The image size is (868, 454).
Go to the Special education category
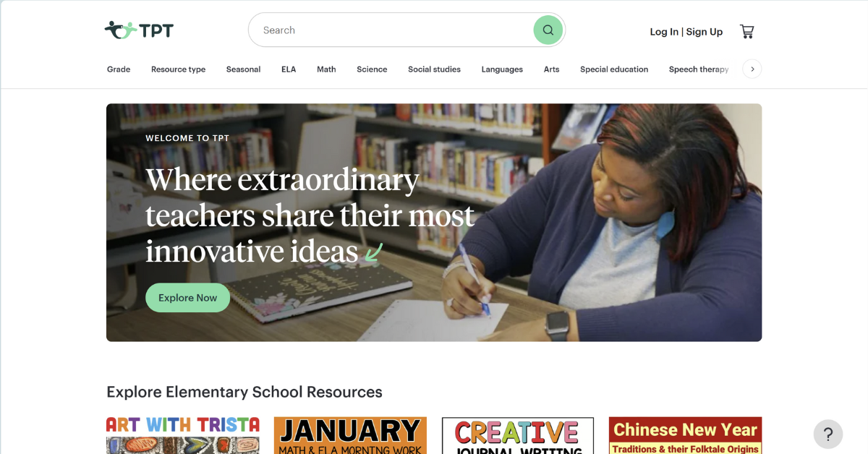tap(614, 69)
